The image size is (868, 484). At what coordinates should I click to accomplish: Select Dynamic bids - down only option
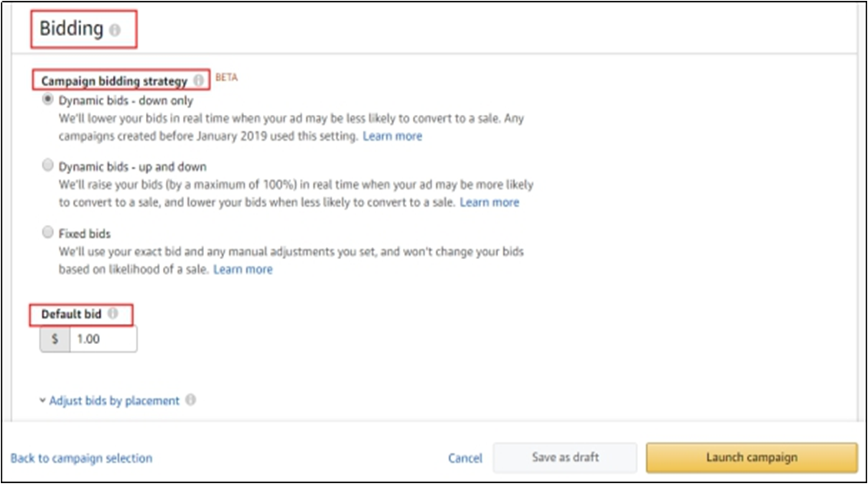click(48, 100)
